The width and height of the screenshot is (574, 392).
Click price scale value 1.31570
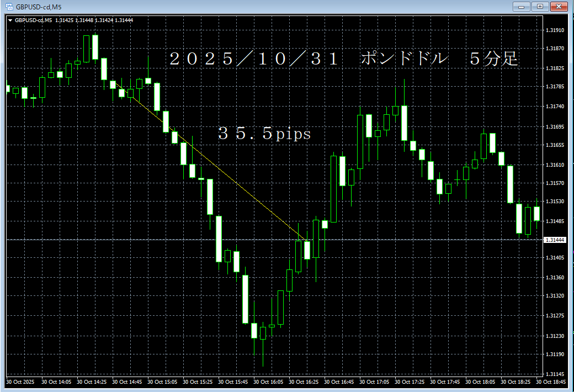coord(555,183)
